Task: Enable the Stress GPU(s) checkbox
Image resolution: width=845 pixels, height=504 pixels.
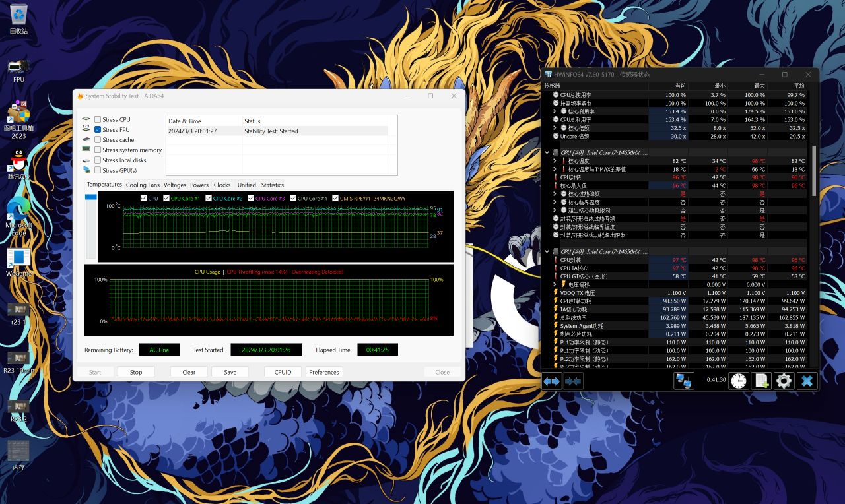Action: (x=98, y=170)
